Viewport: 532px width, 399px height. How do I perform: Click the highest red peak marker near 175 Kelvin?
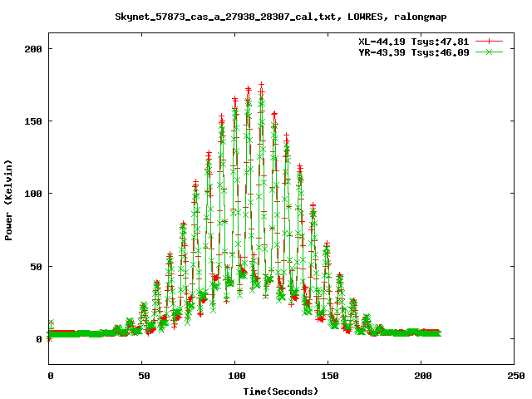(x=261, y=85)
